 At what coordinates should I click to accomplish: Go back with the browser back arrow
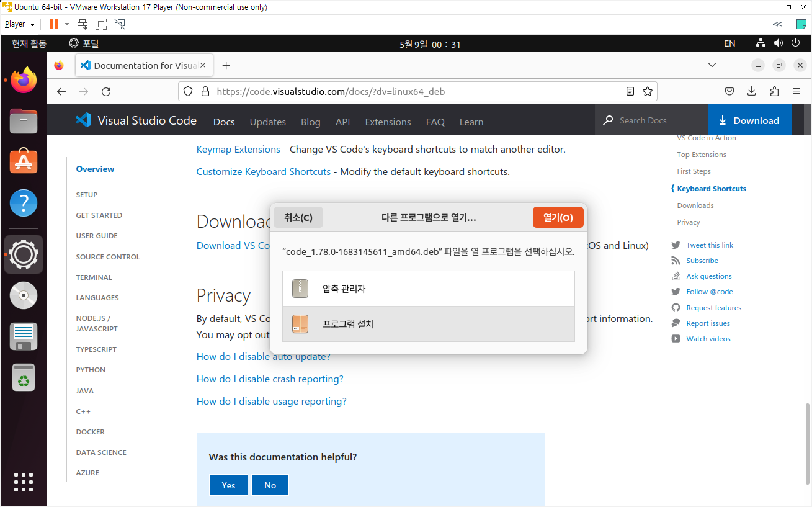click(x=61, y=91)
